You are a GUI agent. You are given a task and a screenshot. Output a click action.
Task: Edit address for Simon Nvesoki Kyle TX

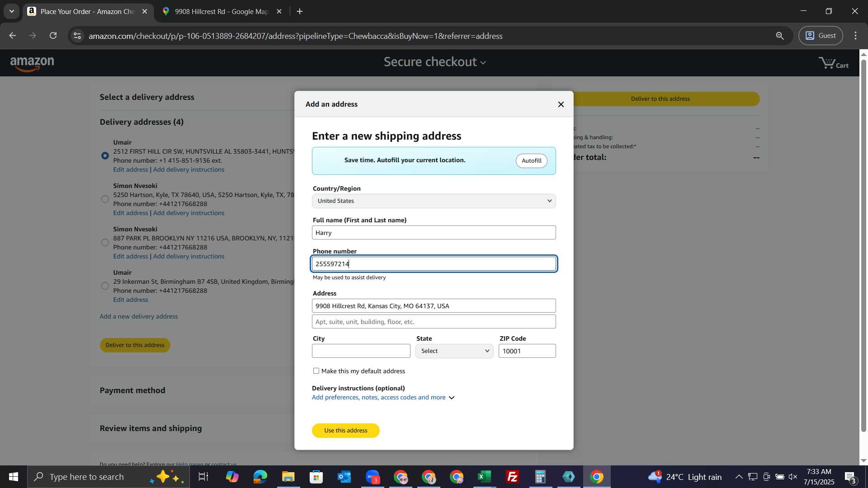pyautogui.click(x=130, y=213)
